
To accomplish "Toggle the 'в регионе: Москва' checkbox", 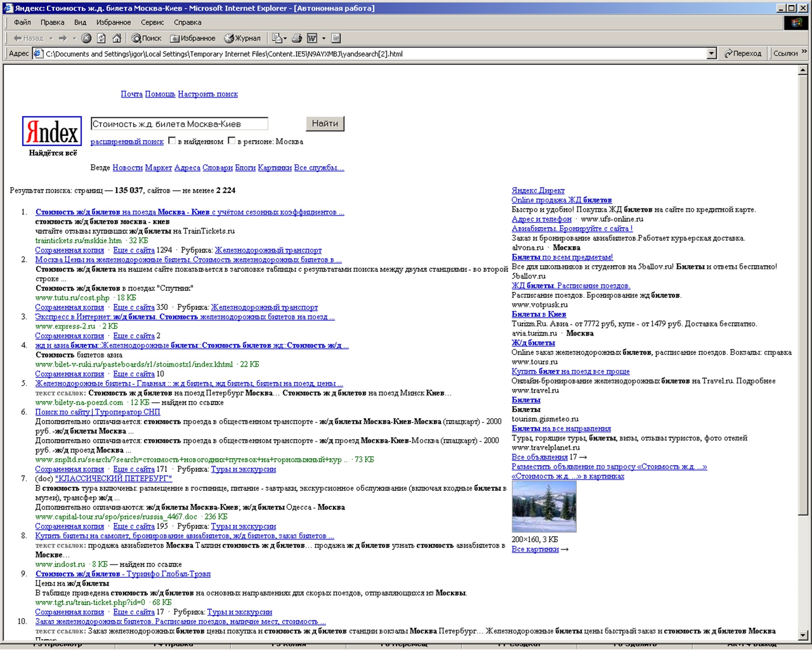I will (x=232, y=140).
